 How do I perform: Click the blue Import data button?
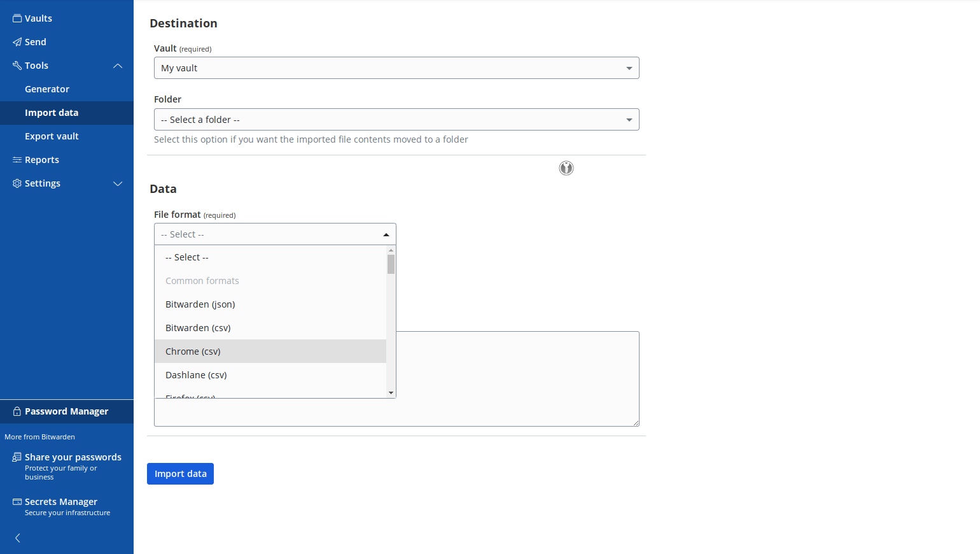click(180, 474)
